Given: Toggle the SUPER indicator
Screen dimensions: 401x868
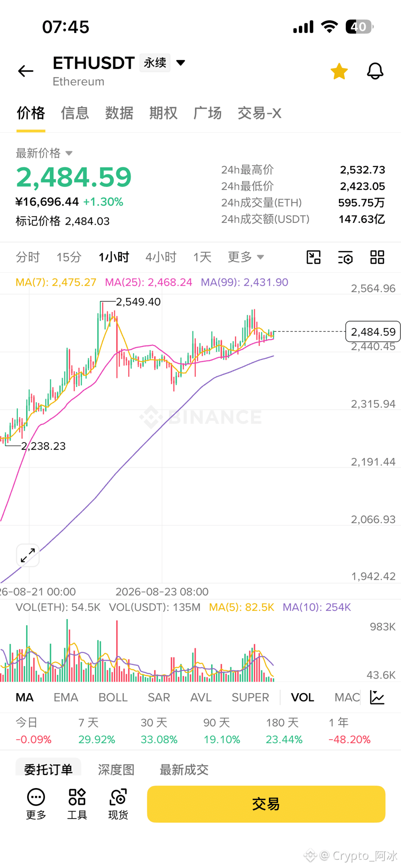Looking at the screenshot, I should [x=250, y=697].
